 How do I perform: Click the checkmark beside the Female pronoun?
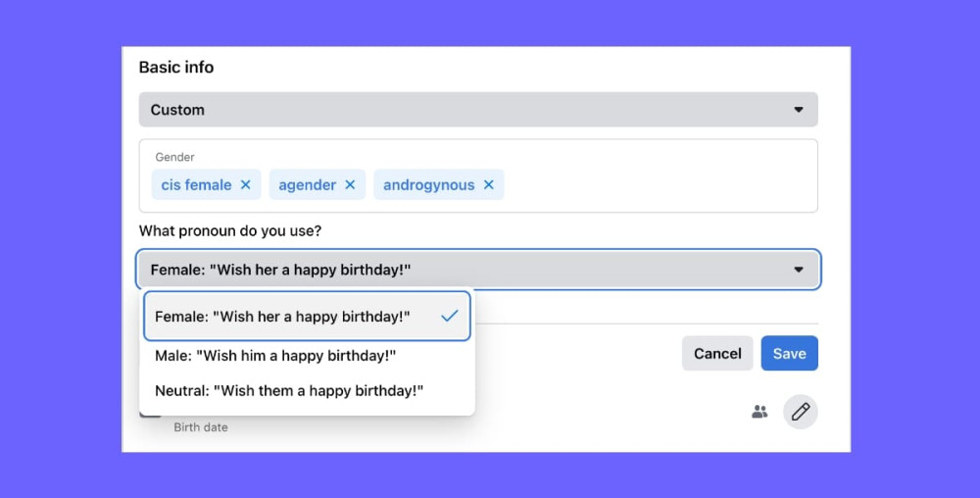(x=450, y=317)
